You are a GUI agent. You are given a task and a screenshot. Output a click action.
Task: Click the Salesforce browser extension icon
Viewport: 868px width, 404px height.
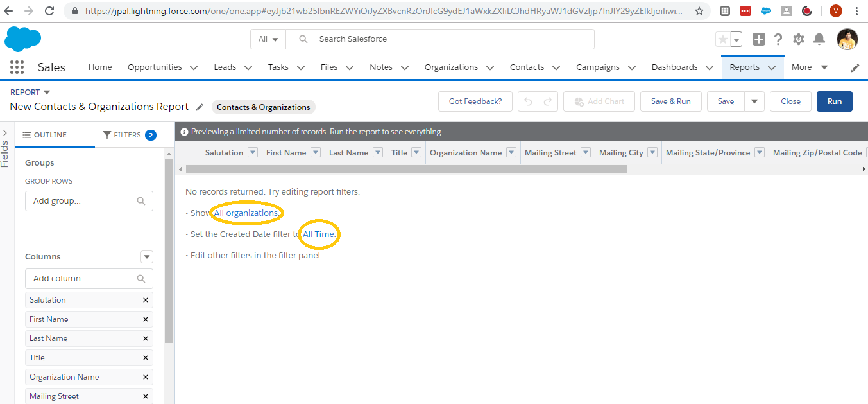765,11
